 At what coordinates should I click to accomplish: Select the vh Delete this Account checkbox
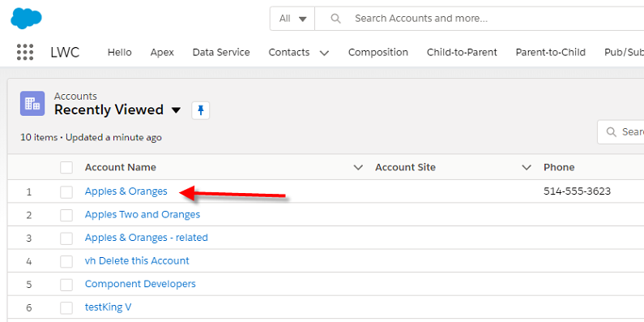point(66,261)
